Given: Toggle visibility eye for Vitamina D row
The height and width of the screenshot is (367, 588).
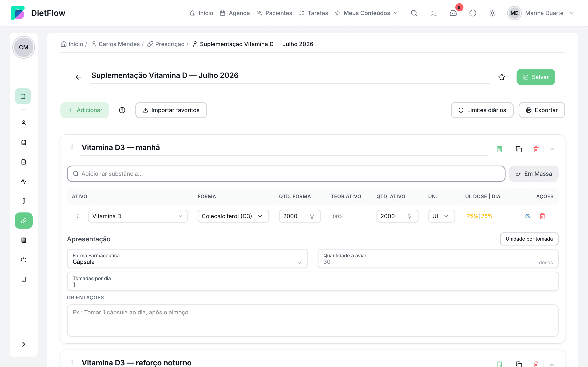Looking at the screenshot, I should 528,216.
